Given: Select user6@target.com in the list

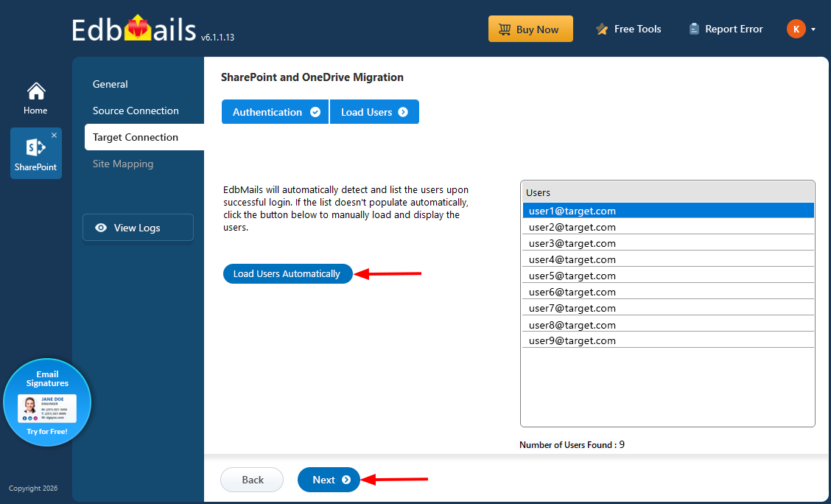Looking at the screenshot, I should (667, 292).
